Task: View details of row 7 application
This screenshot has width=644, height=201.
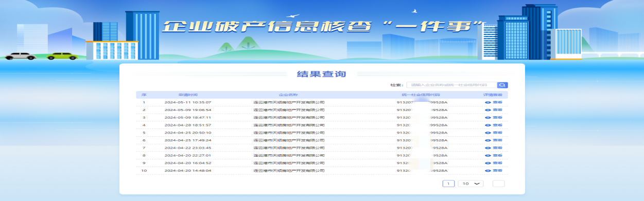Action: [x=494, y=148]
